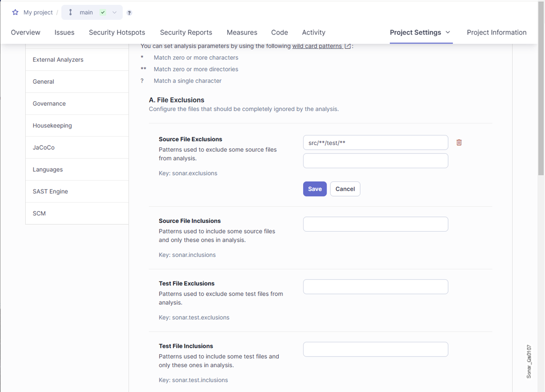Click the green check badge beside main branch
The image size is (545, 392).
coord(102,12)
